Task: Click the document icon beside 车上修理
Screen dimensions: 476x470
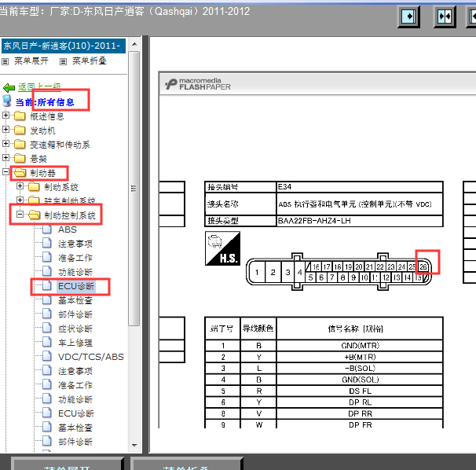Action: pos(47,342)
